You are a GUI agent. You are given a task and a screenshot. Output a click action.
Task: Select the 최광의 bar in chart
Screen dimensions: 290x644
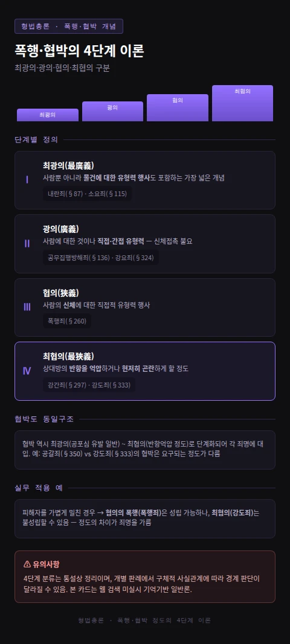(48, 115)
